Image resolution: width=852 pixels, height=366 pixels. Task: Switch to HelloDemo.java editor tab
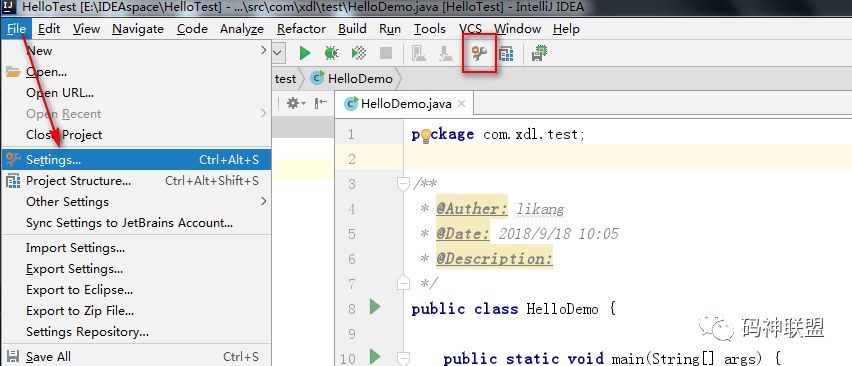pos(405,103)
